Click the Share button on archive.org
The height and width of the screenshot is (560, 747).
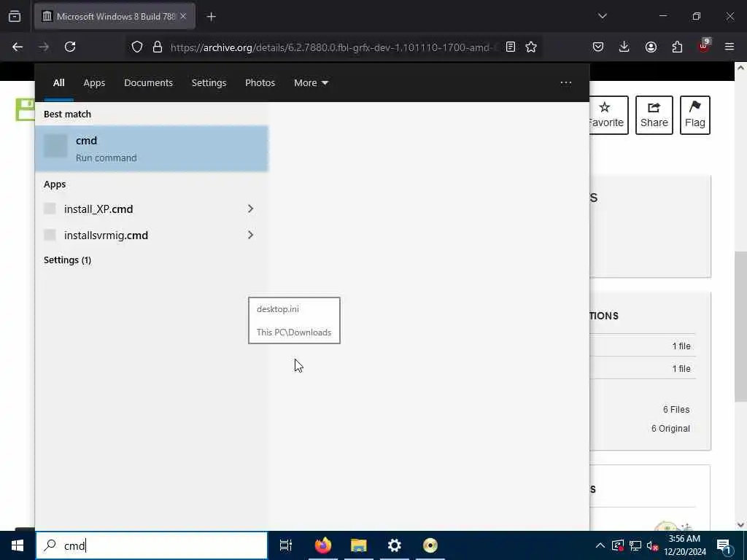654,115
